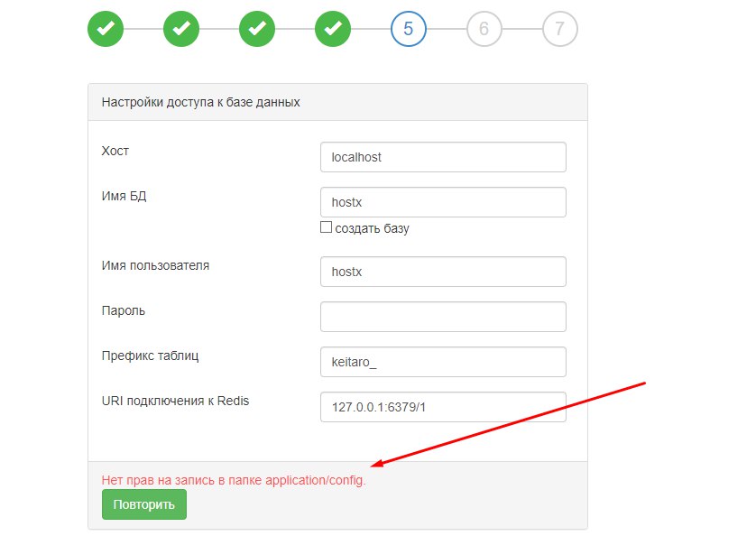
Task: Click the second completed step checkmark
Action: [x=181, y=29]
